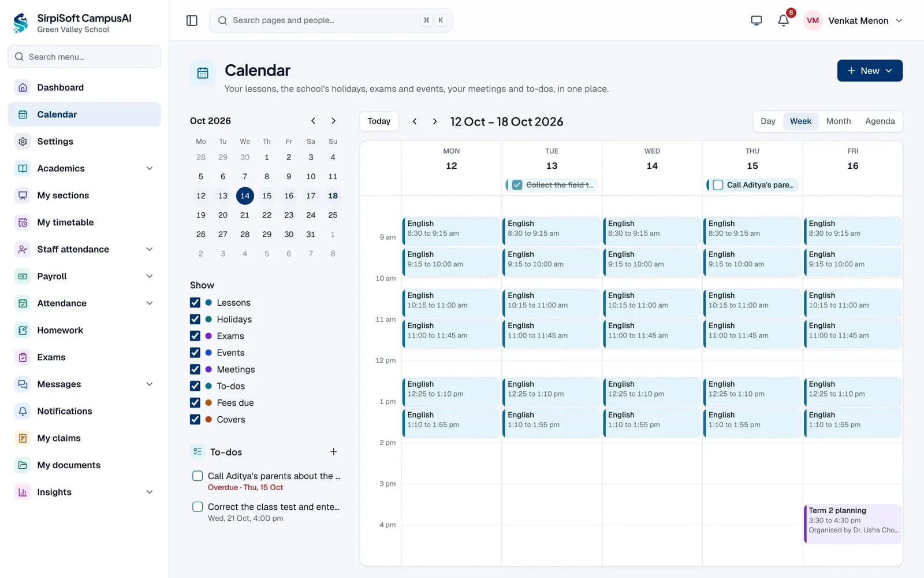Click the Dashboard home icon

23,87
